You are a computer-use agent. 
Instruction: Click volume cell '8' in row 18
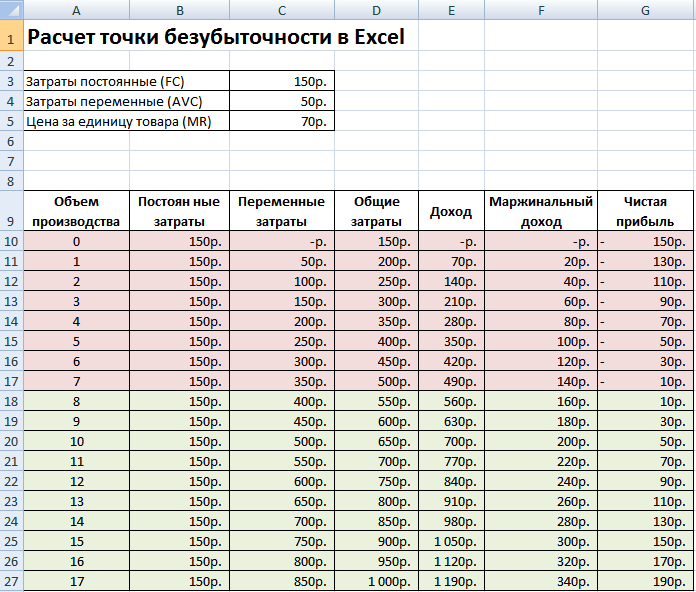coord(76,401)
